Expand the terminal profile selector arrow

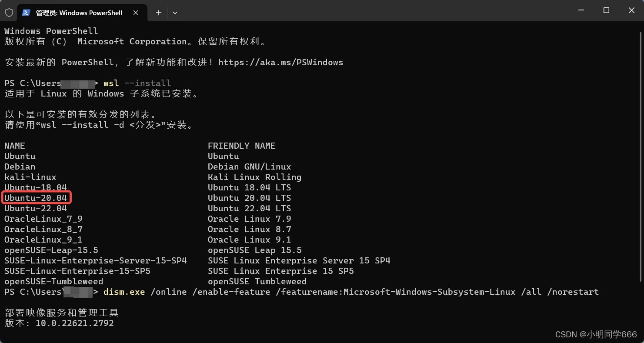[x=175, y=13]
